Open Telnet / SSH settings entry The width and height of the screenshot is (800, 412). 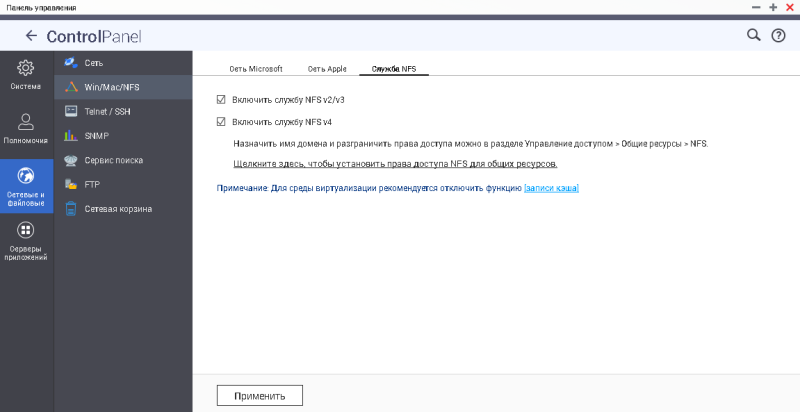pos(123,112)
